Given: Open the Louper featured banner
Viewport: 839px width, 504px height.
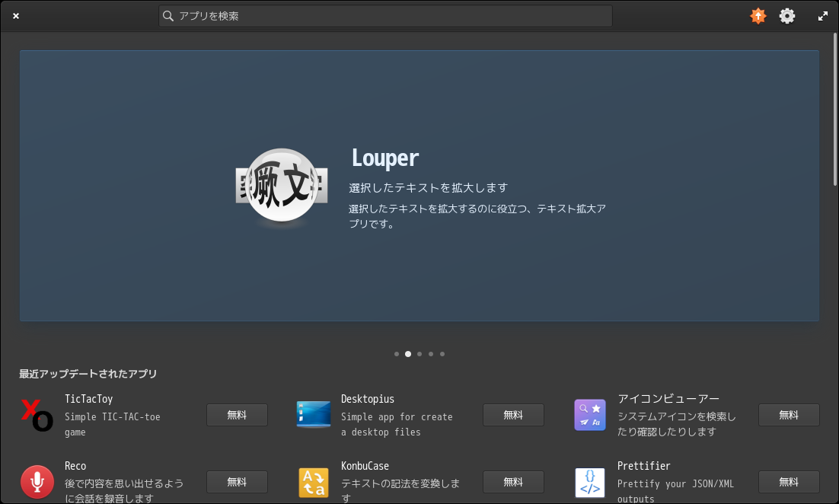Looking at the screenshot, I should (x=419, y=186).
